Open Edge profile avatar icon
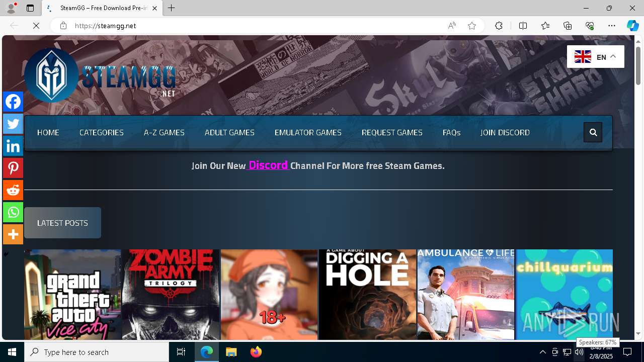The image size is (644, 362). (11, 8)
